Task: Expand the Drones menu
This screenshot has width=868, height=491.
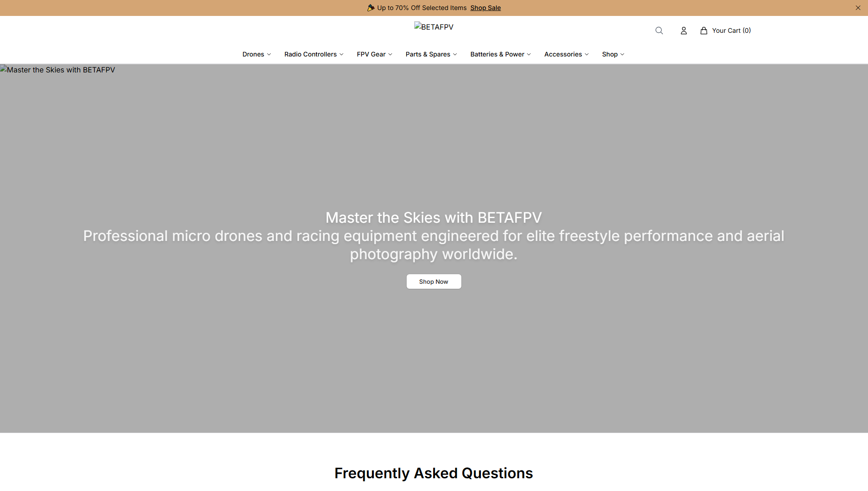Action: point(257,54)
